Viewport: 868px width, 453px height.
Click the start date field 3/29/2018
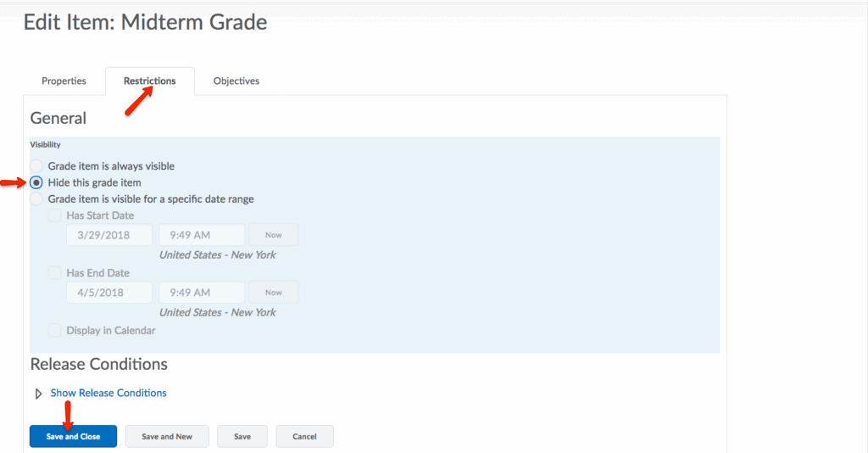coord(109,235)
